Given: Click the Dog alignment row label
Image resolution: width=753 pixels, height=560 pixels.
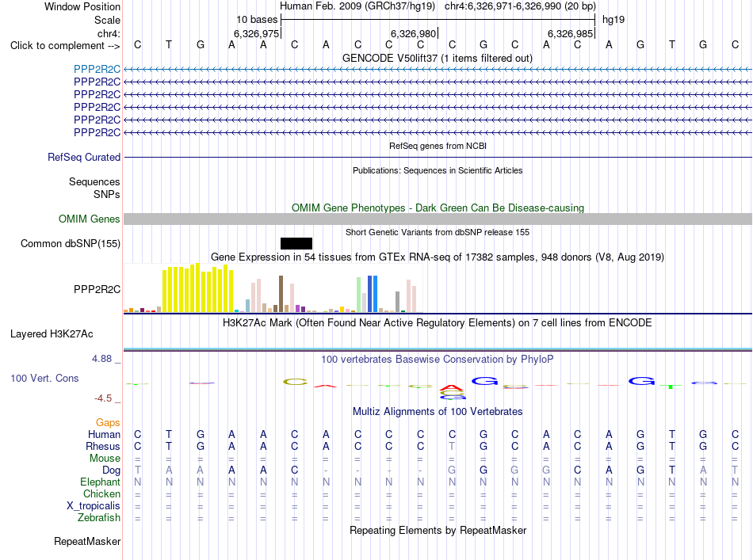Looking at the screenshot, I should pyautogui.click(x=111, y=470).
